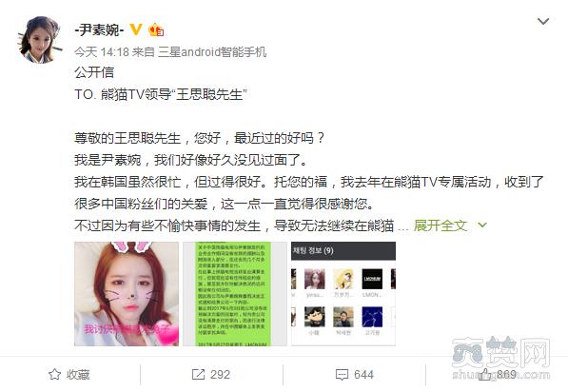Open comments count 644
The width and height of the screenshot is (568, 392).
tap(363, 375)
